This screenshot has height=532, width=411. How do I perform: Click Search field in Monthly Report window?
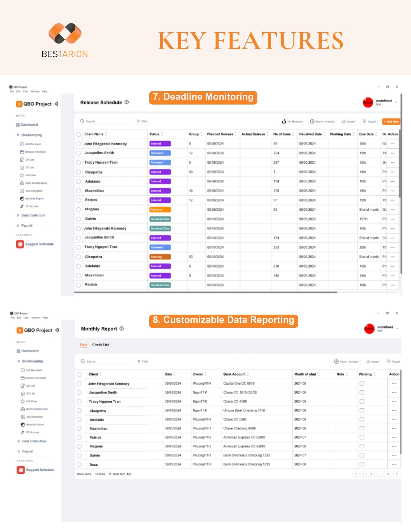[x=105, y=361]
